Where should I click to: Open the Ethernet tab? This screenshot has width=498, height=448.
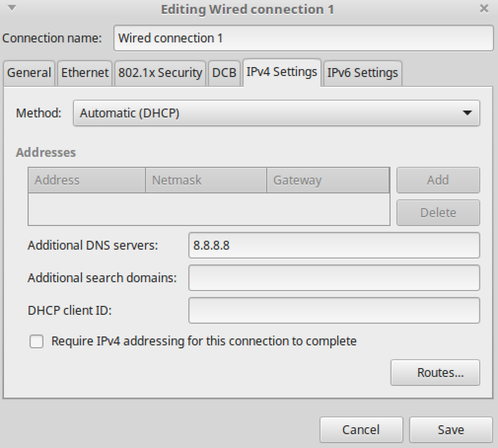(x=85, y=73)
